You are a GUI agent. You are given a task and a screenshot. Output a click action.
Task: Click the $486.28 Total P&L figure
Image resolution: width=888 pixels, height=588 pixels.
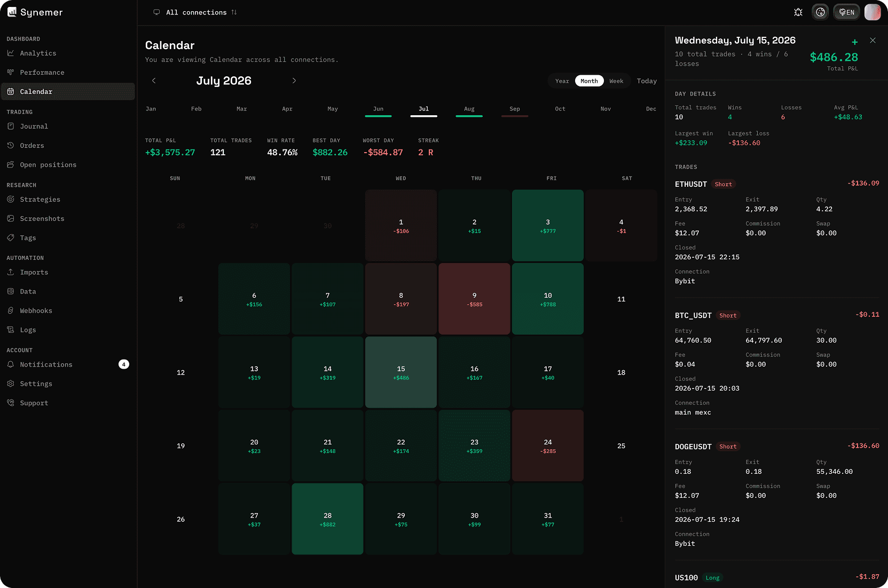834,57
